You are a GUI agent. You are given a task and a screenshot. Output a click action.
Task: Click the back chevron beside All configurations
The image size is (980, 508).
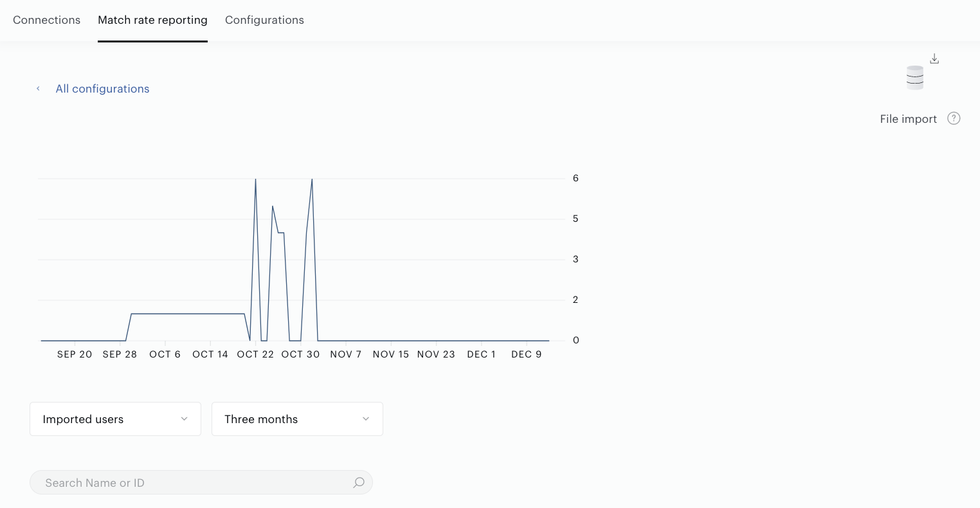(x=38, y=89)
